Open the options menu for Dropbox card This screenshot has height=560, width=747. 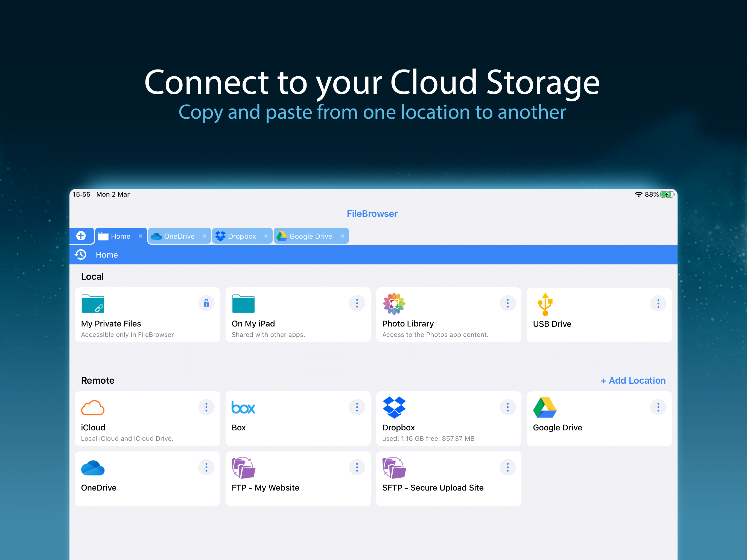tap(507, 407)
